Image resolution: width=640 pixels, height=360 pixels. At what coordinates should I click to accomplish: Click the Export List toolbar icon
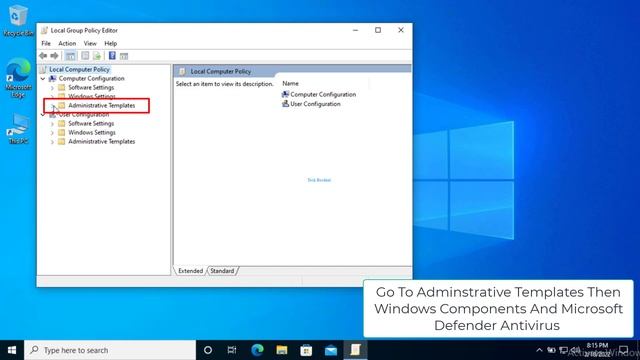click(97, 56)
